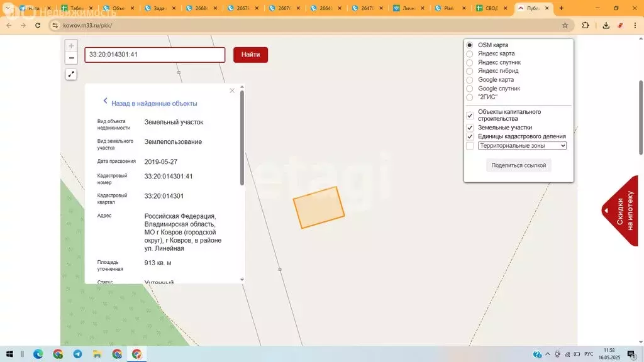Uncheck the Земельные участки checkbox

click(x=469, y=128)
